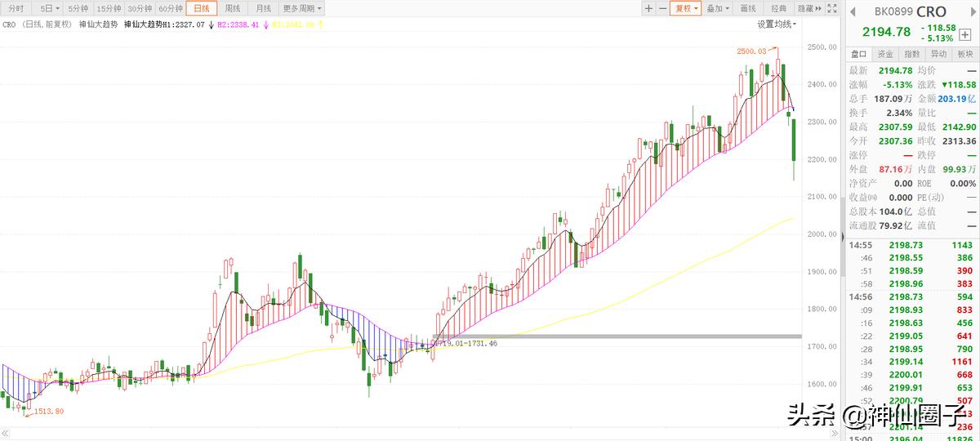Open the 5日 period dropdown
This screenshot has width=980, height=441.
pyautogui.click(x=51, y=8)
